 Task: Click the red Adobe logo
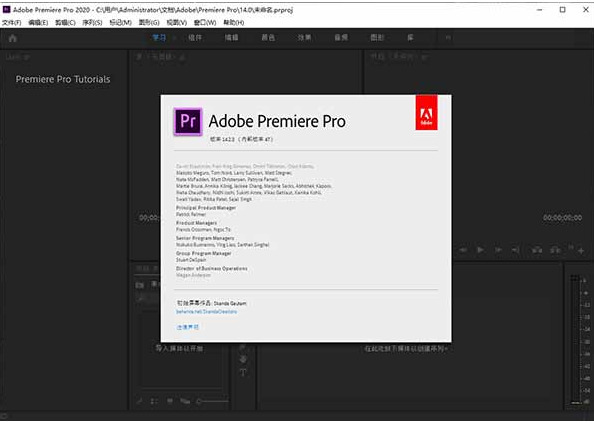(x=426, y=112)
